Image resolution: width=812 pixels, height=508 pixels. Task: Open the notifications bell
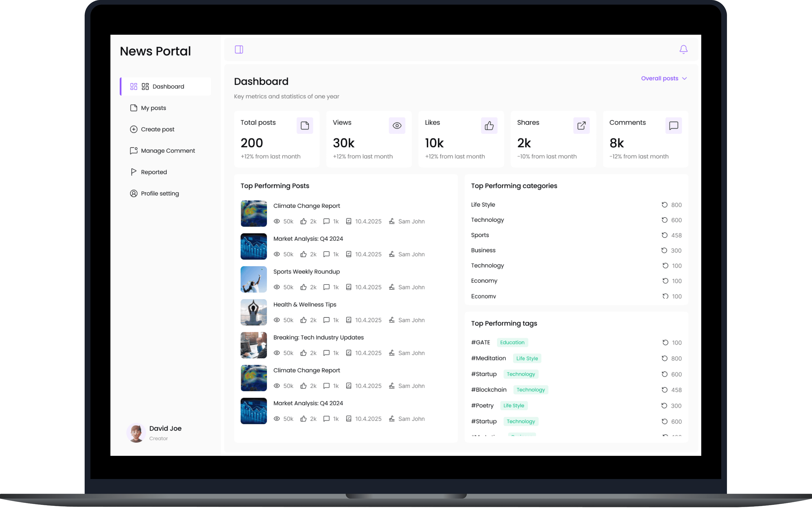click(x=683, y=49)
